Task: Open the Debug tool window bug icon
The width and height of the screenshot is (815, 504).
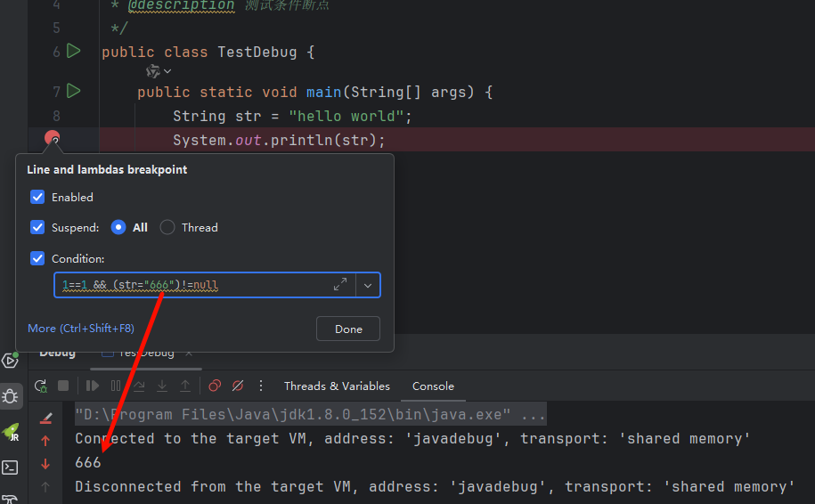Action: (11, 396)
